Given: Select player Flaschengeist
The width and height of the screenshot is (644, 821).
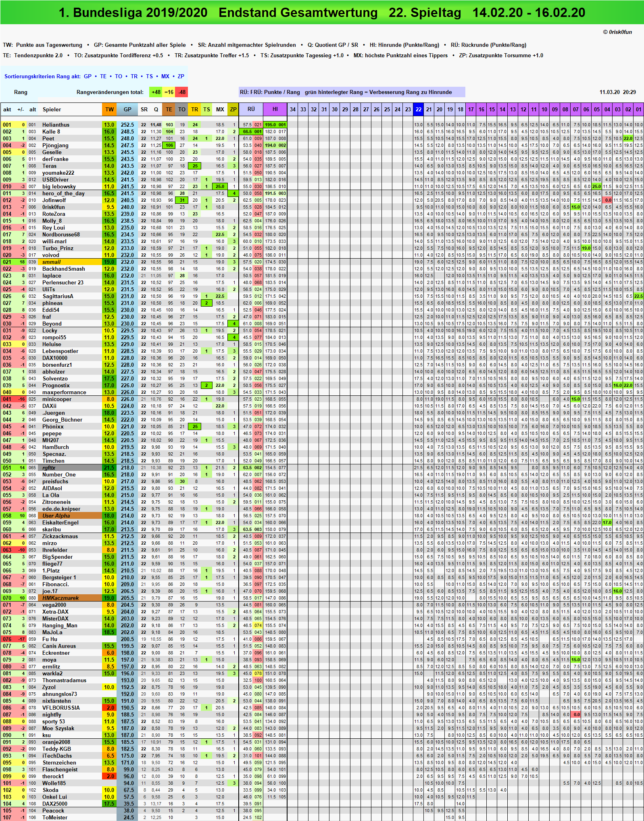Looking at the screenshot, I should point(60,769).
